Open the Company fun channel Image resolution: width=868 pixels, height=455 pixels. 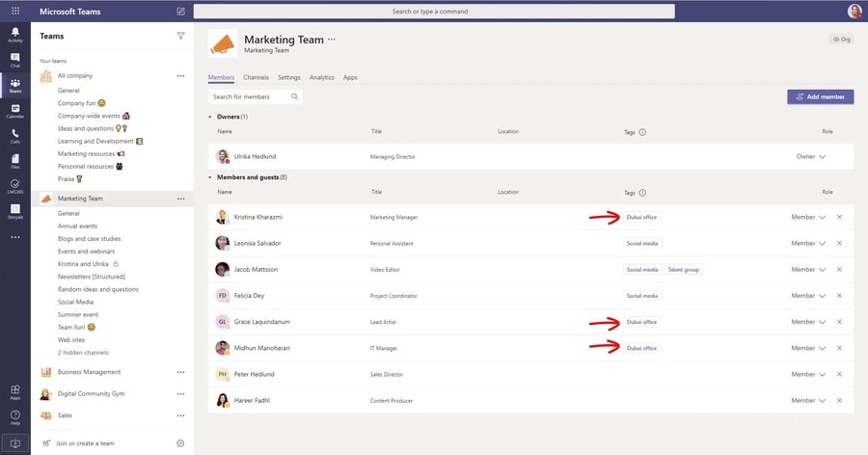point(81,103)
